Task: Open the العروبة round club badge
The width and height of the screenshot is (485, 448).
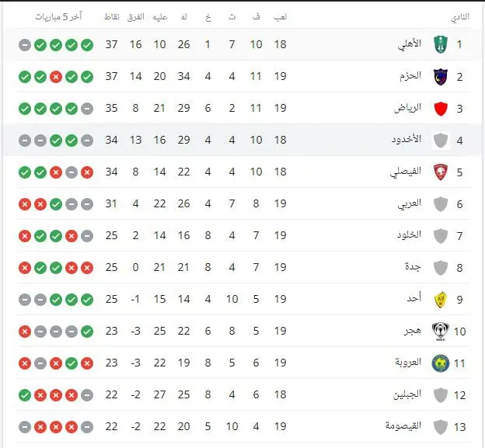Action: point(441,363)
